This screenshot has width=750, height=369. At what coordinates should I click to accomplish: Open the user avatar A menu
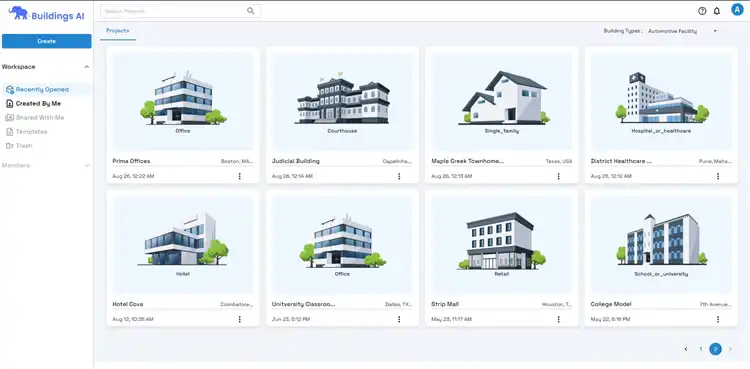click(737, 10)
